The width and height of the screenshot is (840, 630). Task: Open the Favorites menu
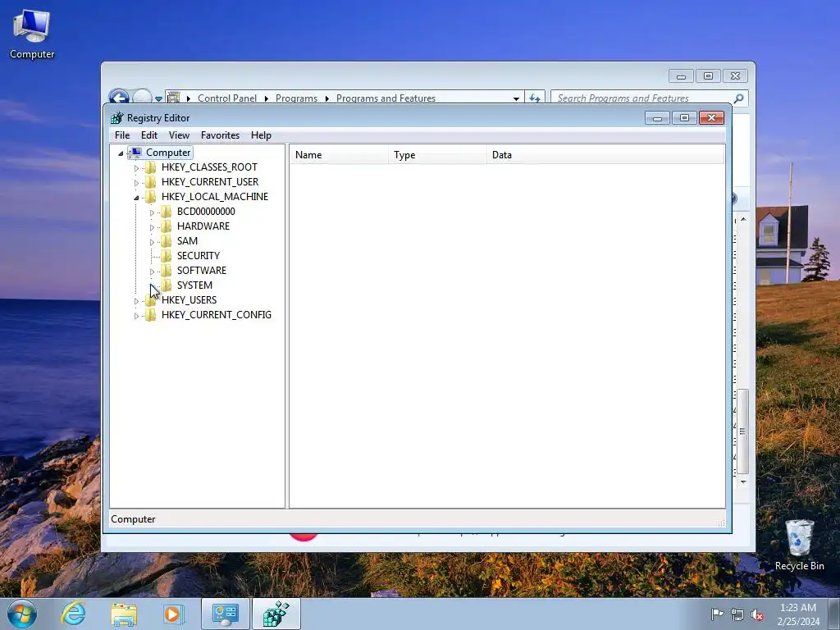coord(220,135)
